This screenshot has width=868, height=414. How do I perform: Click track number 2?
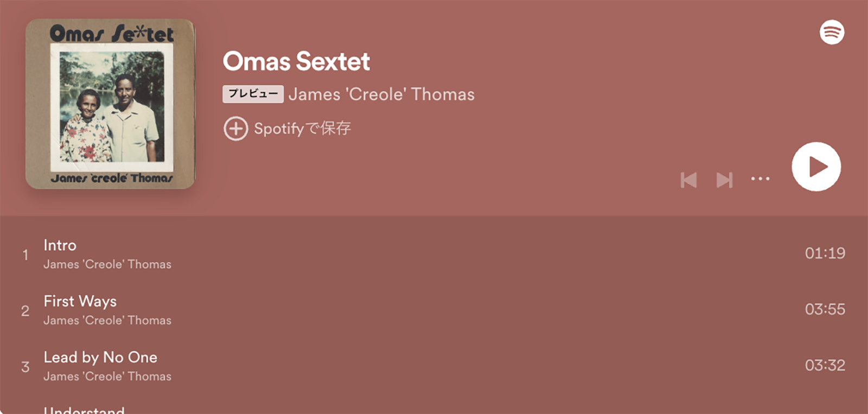coord(25,310)
